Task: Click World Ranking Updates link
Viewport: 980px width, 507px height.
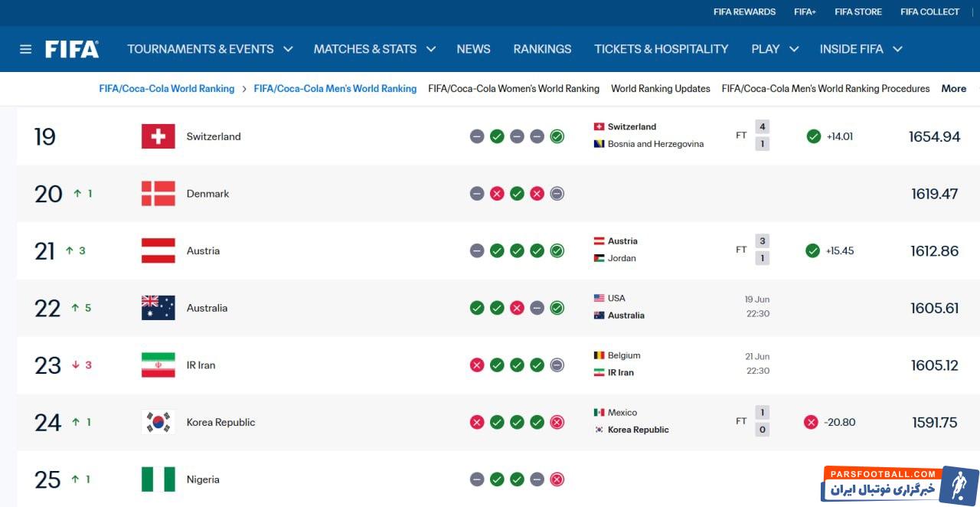Action: [661, 89]
